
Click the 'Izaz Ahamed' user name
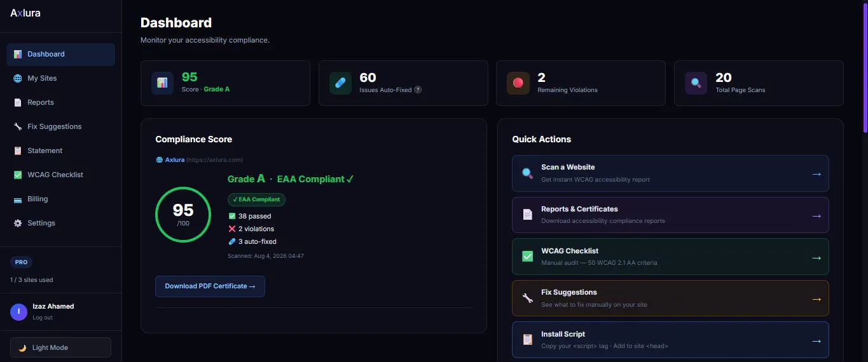point(53,306)
